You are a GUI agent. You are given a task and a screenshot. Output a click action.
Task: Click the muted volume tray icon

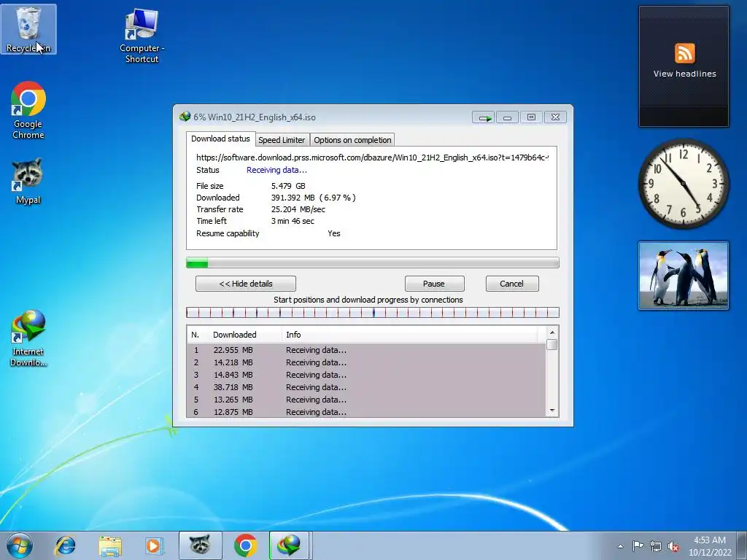pyautogui.click(x=673, y=546)
